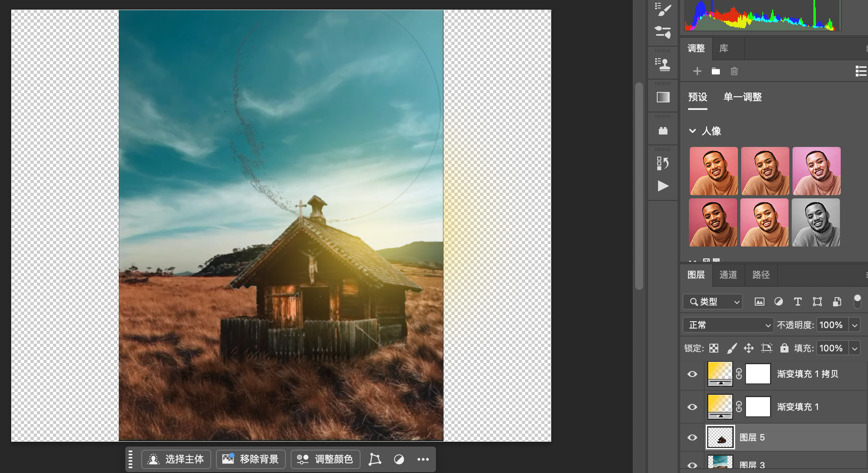Click the Actions panel play icon

(x=663, y=186)
